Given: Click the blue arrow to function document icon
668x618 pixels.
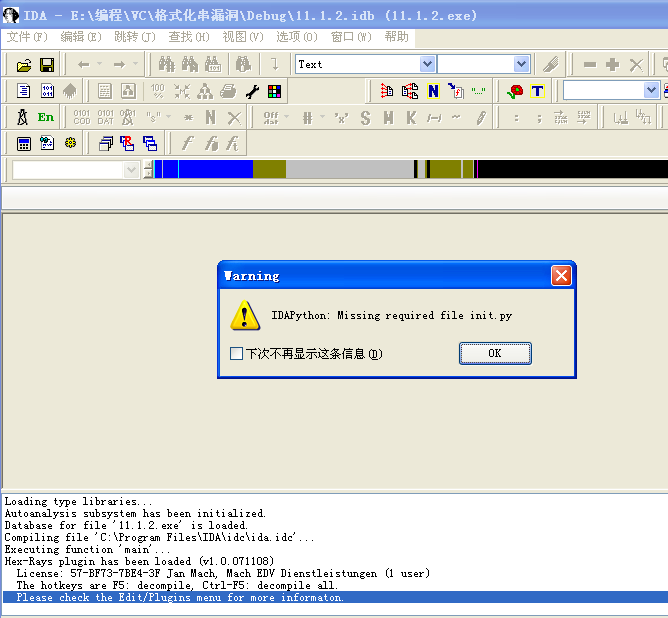Looking at the screenshot, I should click(456, 91).
